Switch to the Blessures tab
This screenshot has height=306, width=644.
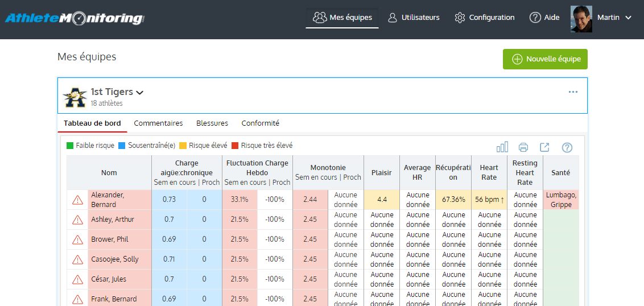[212, 123]
